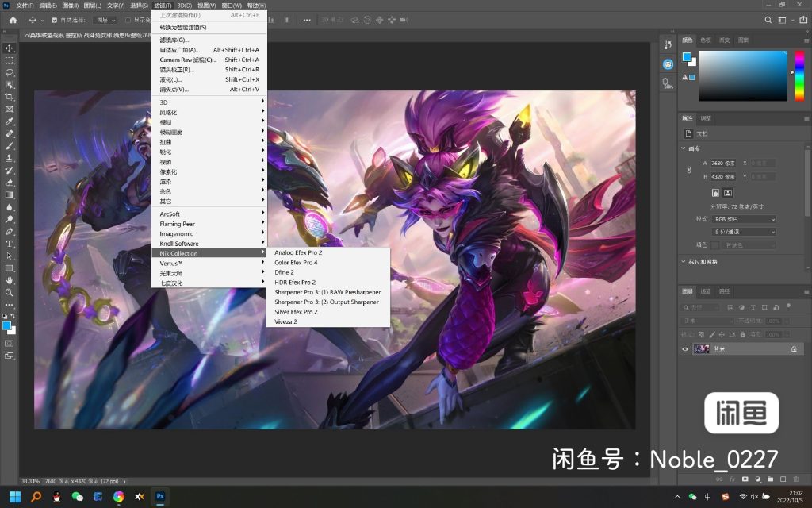Open the Dfine 2 filter
812x508 pixels.
(327, 272)
